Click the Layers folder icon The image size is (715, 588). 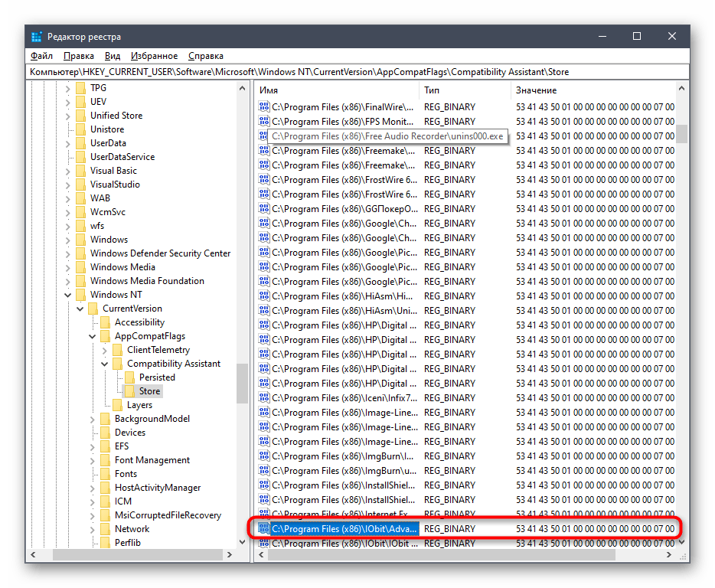pyautogui.click(x=117, y=405)
